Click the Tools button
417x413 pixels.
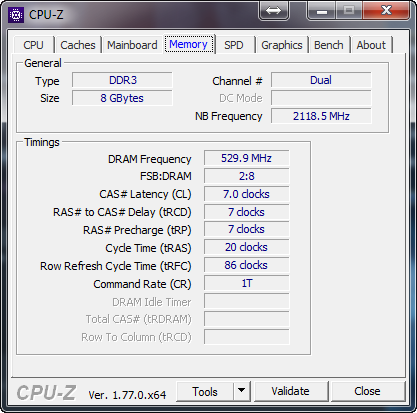[205, 392]
